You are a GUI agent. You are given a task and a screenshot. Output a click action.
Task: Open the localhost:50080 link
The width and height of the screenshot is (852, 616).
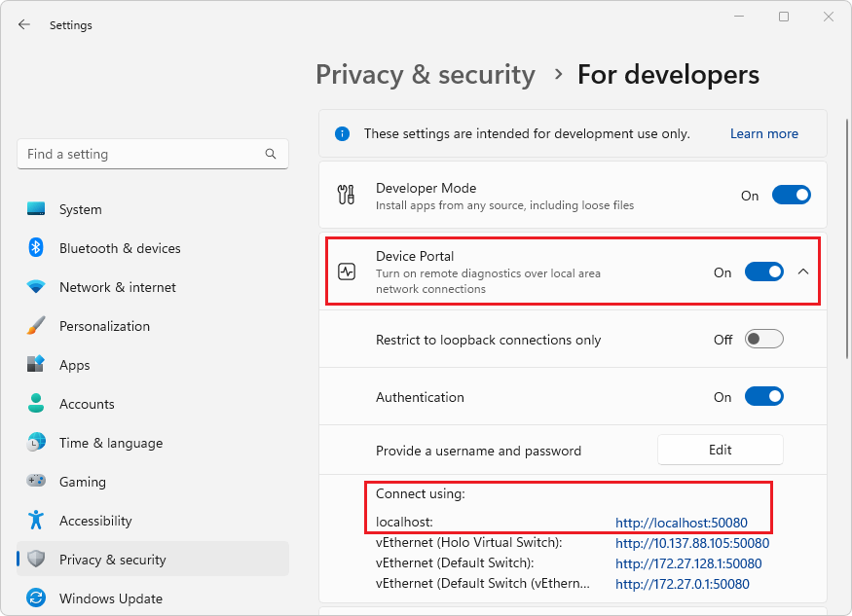click(x=683, y=522)
